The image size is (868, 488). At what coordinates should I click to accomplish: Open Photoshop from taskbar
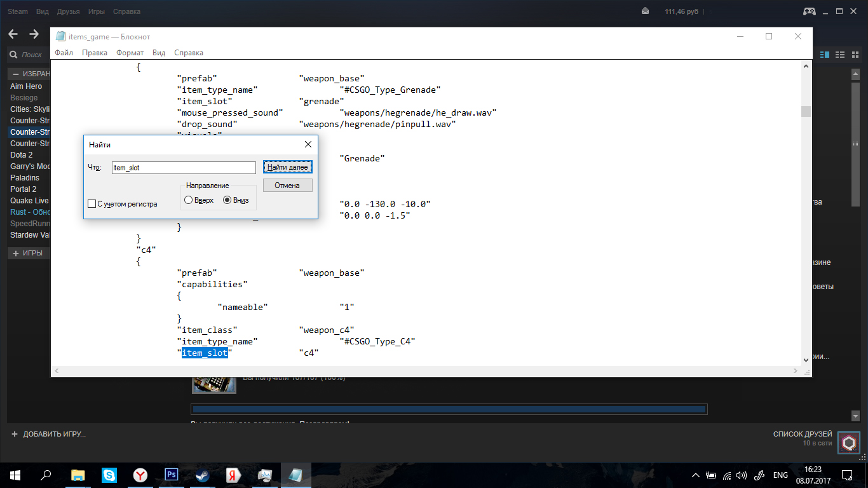[x=172, y=475]
